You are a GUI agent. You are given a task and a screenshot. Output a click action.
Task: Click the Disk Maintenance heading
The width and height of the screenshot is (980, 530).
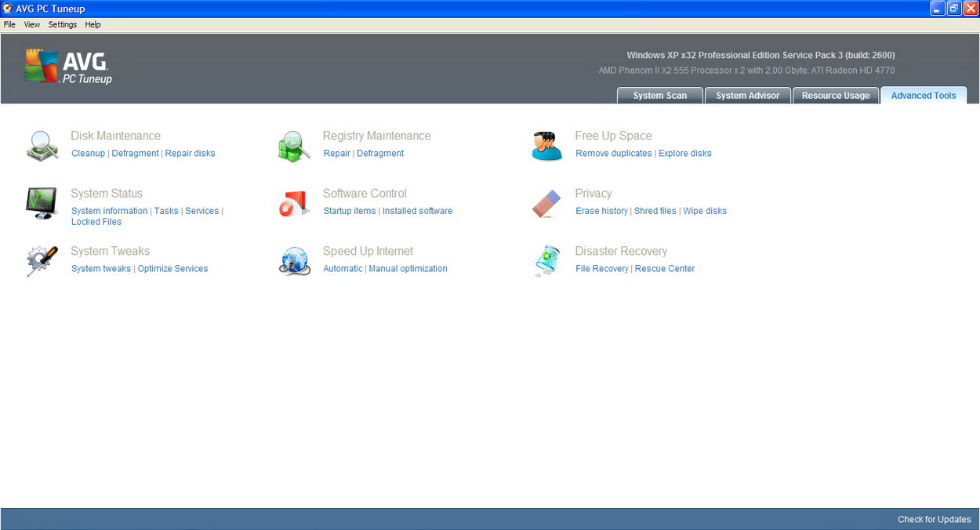click(116, 136)
